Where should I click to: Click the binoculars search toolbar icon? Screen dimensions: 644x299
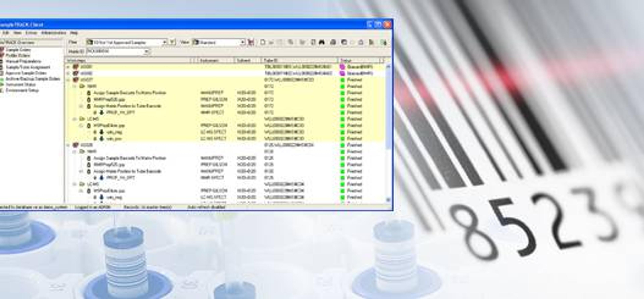(321, 42)
